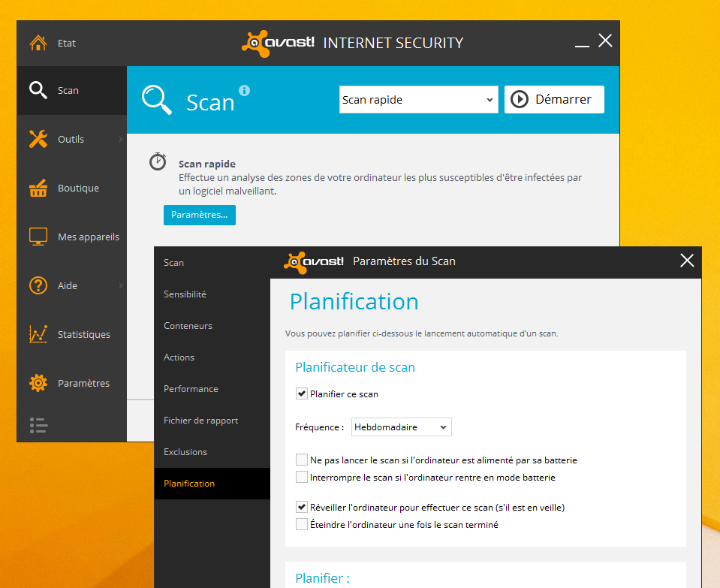Click the play icon on Démarrer button
The height and width of the screenshot is (588, 720).
pyautogui.click(x=520, y=99)
